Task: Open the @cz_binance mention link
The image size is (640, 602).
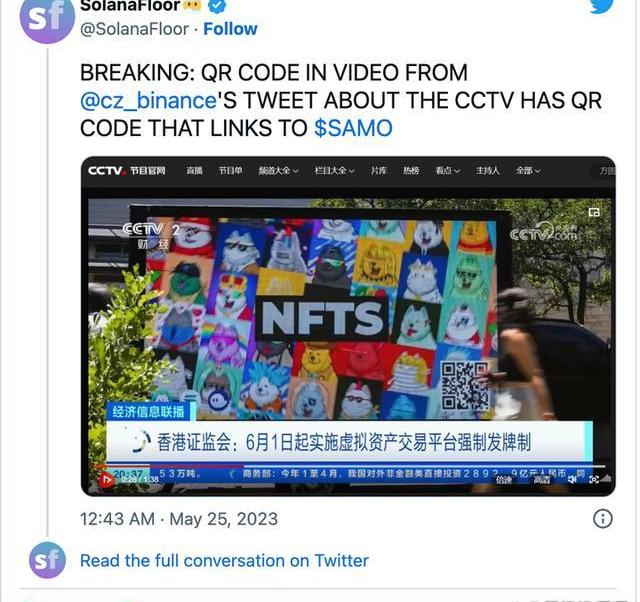Action: click(x=148, y=100)
